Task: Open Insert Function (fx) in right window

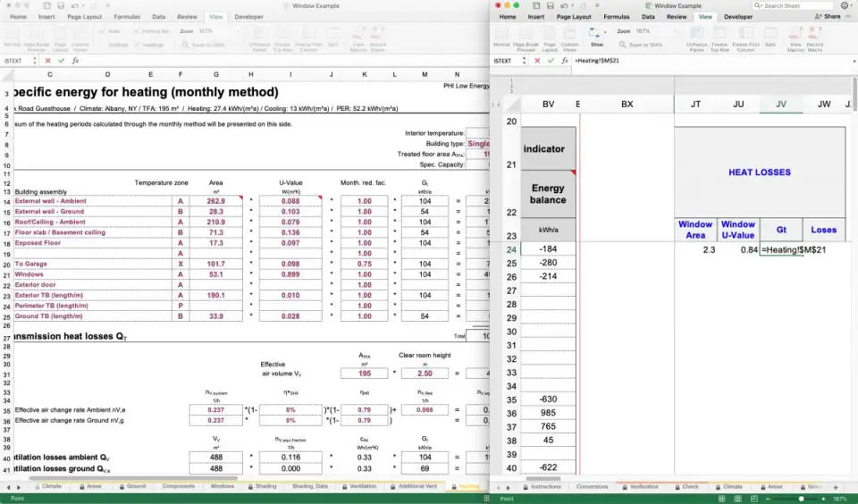Action: pos(564,61)
